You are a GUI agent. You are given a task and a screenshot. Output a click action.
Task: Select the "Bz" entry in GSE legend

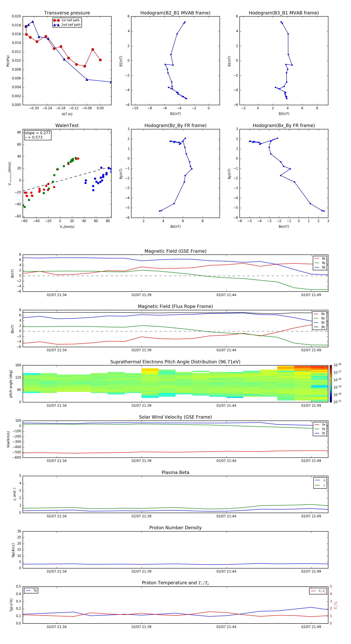pyautogui.click(x=320, y=267)
